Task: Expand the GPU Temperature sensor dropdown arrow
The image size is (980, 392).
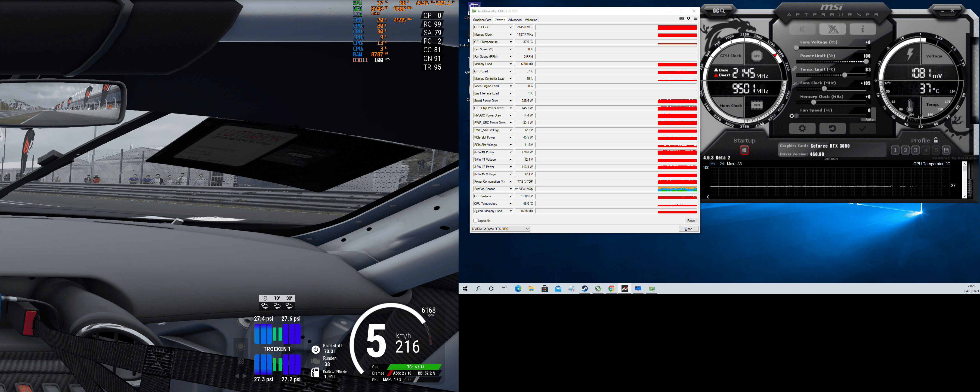Action: click(511, 42)
